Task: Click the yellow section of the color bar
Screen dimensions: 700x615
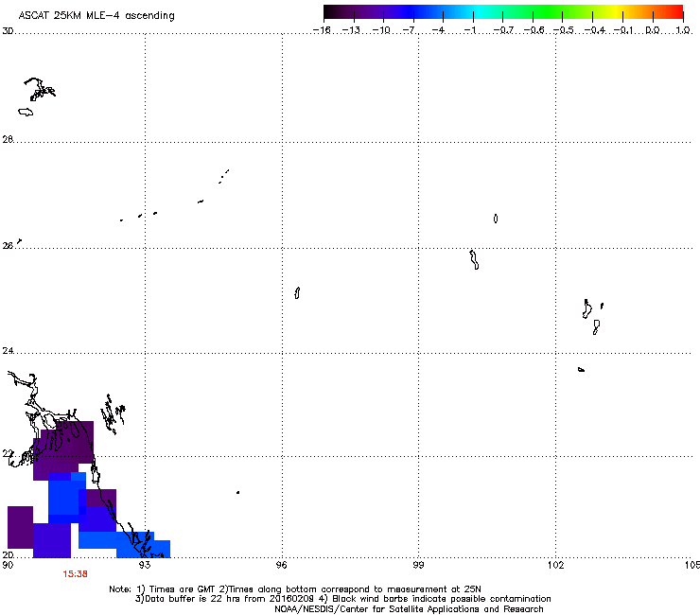Action: [617, 11]
